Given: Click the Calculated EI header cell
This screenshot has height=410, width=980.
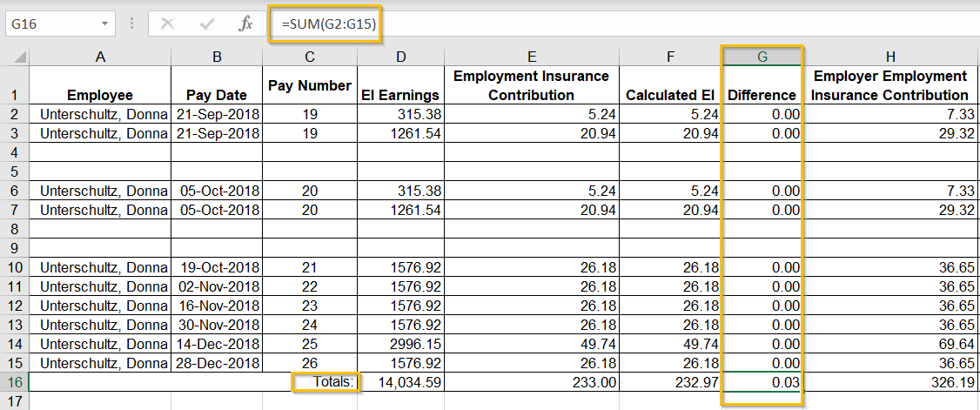Looking at the screenshot, I should 671,85.
